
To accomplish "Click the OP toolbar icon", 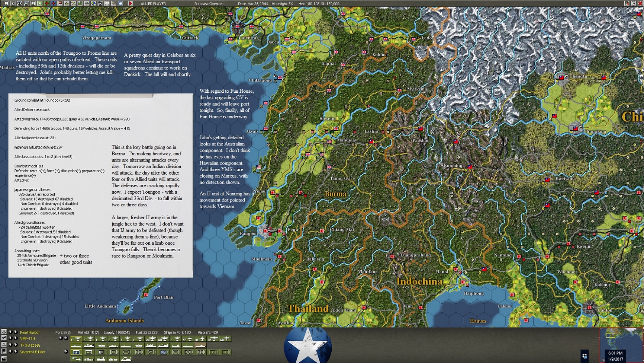I will (107, 3).
